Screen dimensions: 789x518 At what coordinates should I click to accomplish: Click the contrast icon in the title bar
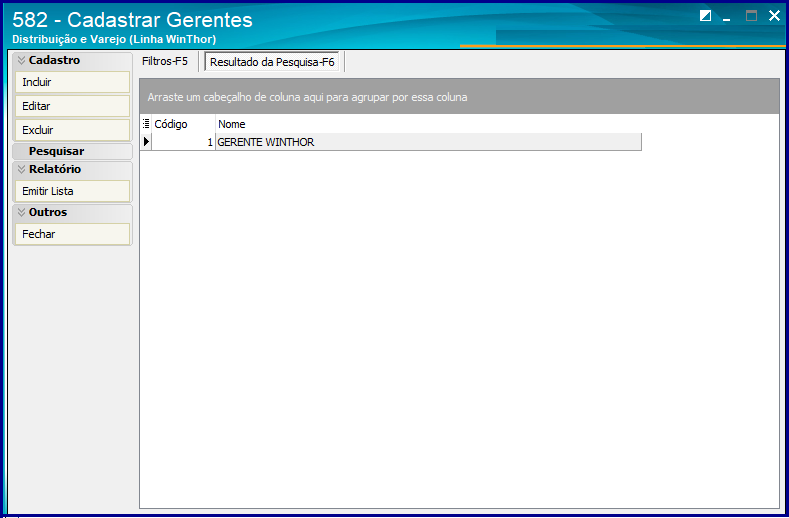point(705,16)
